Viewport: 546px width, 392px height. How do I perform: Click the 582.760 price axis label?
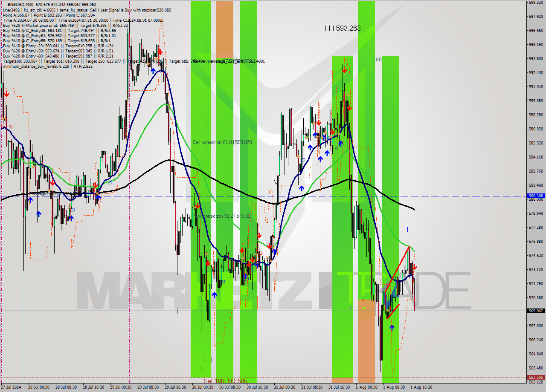tap(536, 171)
